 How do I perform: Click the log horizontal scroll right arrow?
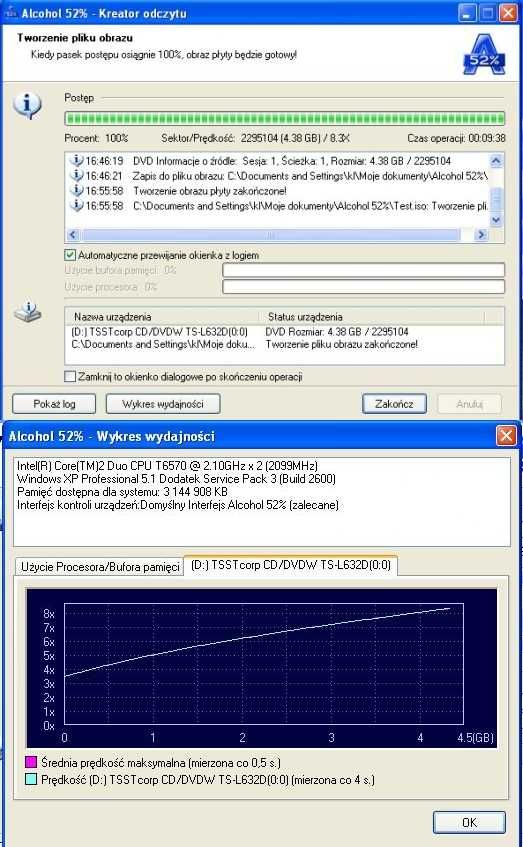[x=481, y=234]
